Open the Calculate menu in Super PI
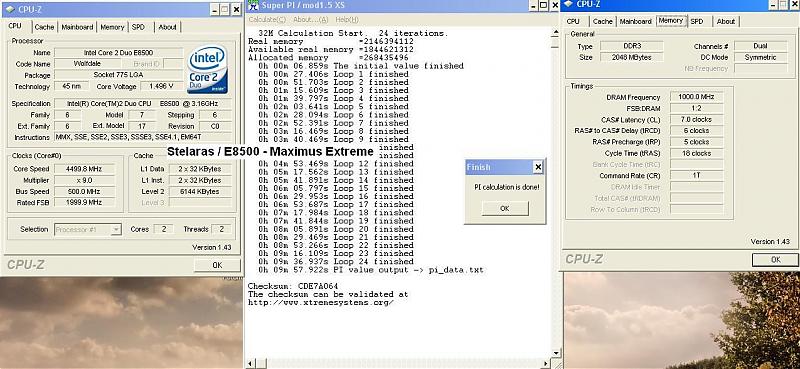This screenshot has width=800, height=369. (267, 19)
